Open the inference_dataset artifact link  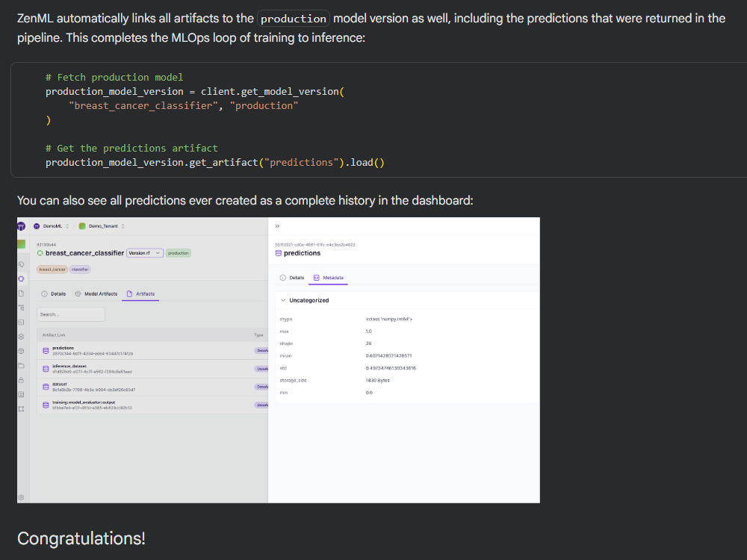69,366
